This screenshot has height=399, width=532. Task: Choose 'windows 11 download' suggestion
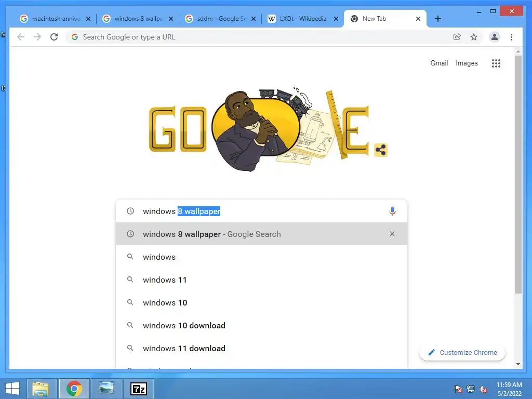261,348
